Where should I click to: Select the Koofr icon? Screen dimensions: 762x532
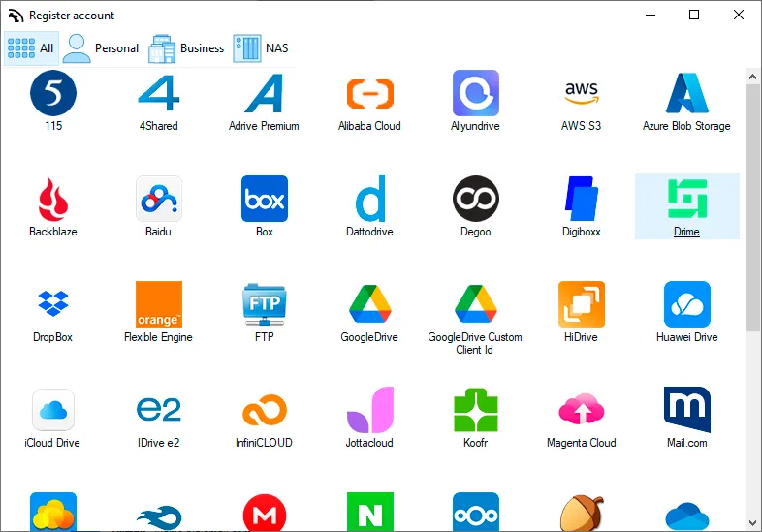pos(476,410)
